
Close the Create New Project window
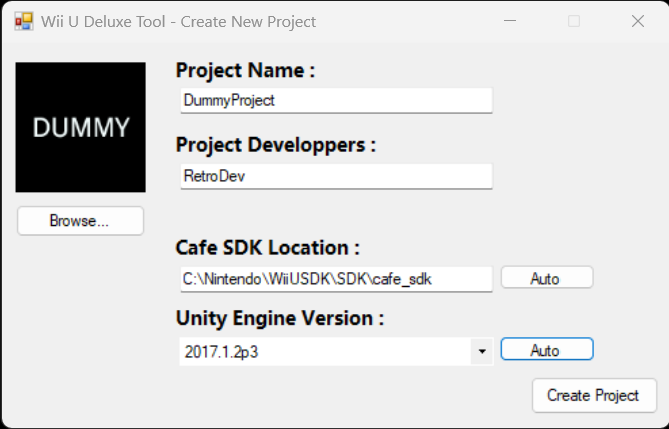pos(638,21)
